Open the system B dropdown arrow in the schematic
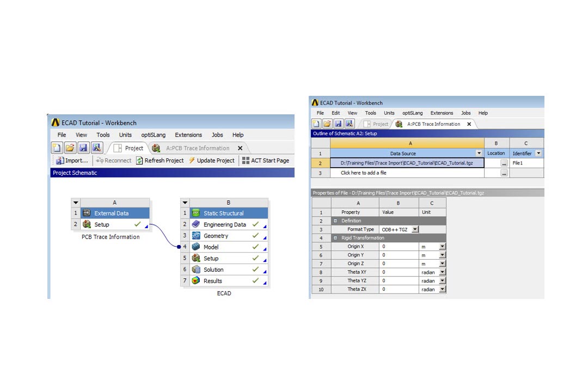 (x=185, y=203)
